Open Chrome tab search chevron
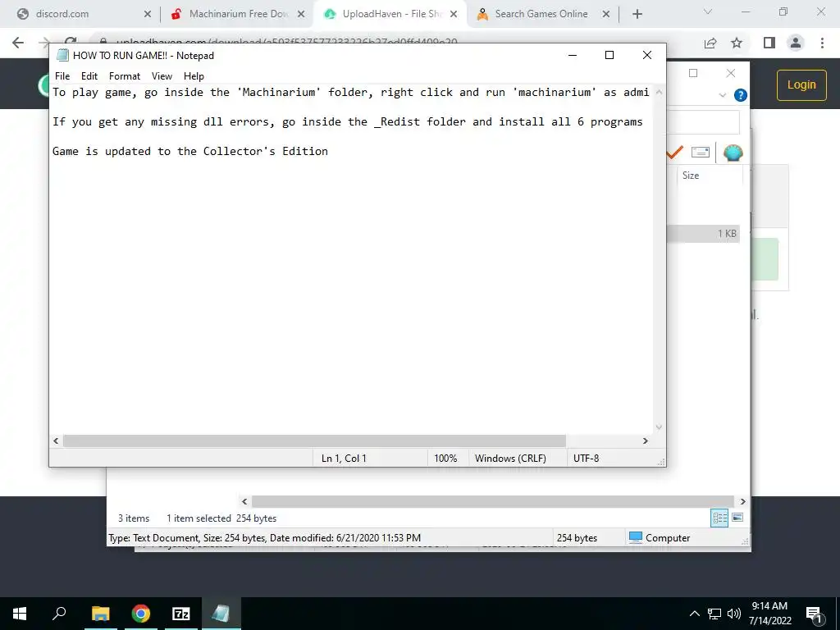 (x=708, y=11)
